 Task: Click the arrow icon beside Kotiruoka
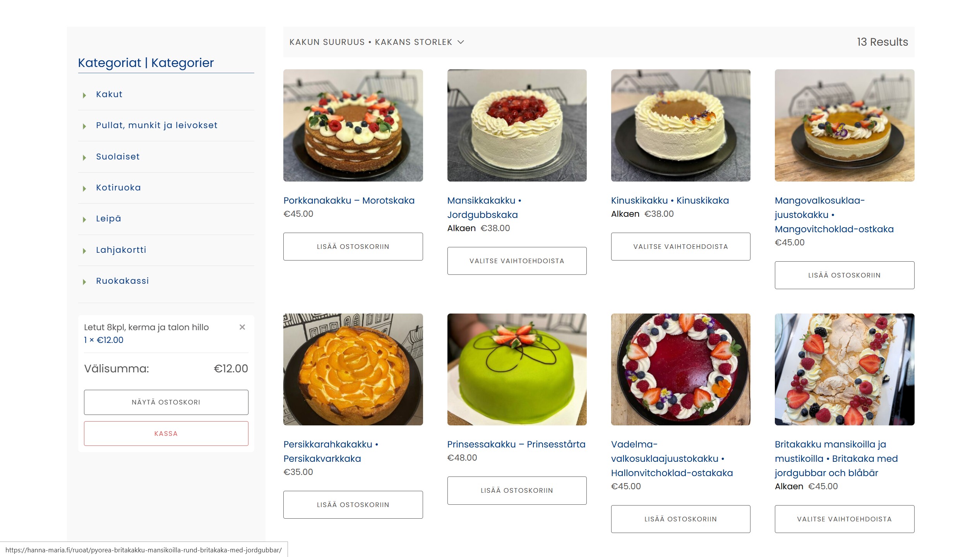(x=84, y=188)
